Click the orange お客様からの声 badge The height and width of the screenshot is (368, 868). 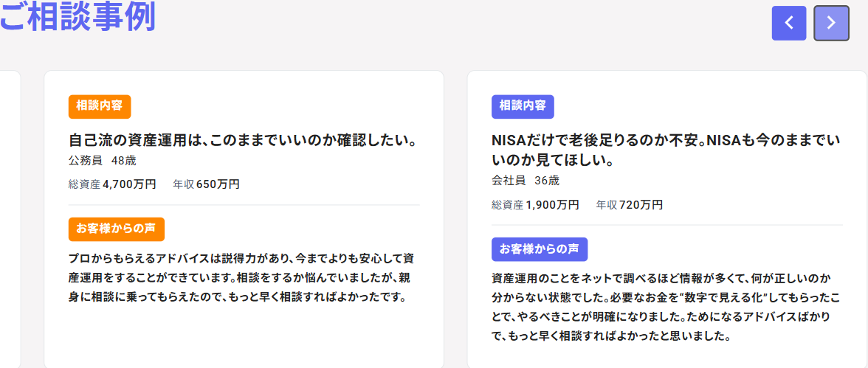tap(116, 229)
